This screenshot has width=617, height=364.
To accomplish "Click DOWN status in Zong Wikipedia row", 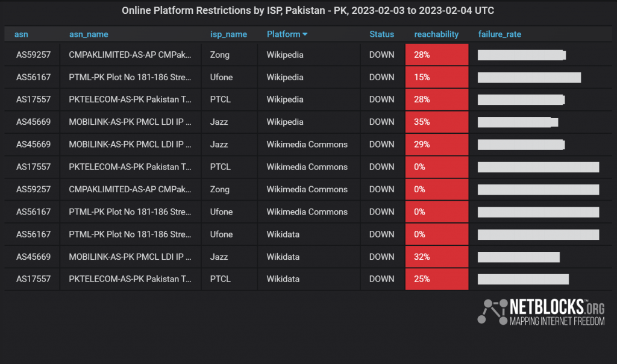I will (381, 55).
